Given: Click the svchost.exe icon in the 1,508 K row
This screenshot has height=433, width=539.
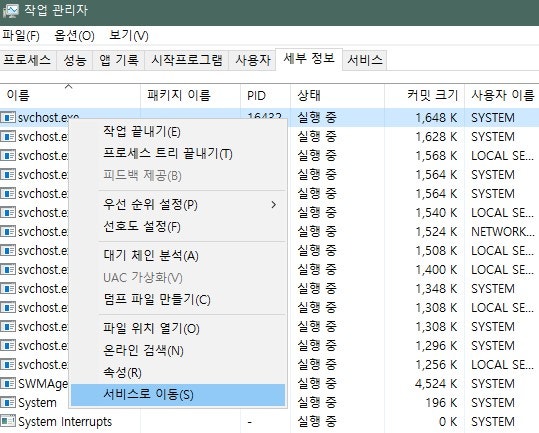Looking at the screenshot, I should pyautogui.click(x=8, y=251).
